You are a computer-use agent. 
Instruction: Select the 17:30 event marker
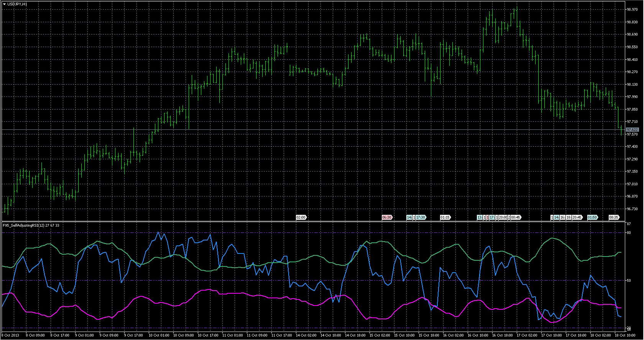421,217
